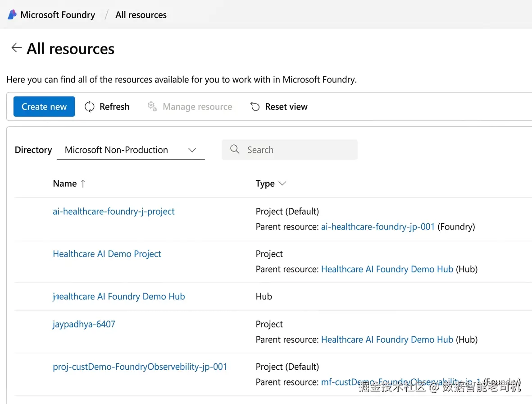The height and width of the screenshot is (404, 532).
Task: Click the Microsoft Foundry logo icon
Action: click(12, 14)
